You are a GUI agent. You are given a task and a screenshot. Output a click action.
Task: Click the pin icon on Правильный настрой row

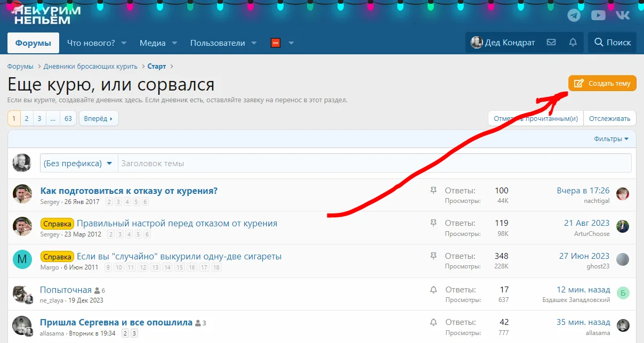(x=433, y=223)
